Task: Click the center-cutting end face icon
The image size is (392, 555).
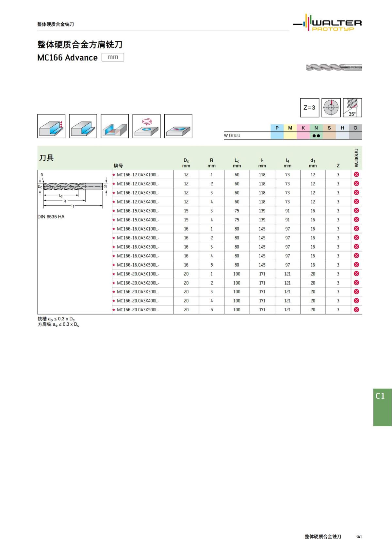Action: tap(331, 108)
